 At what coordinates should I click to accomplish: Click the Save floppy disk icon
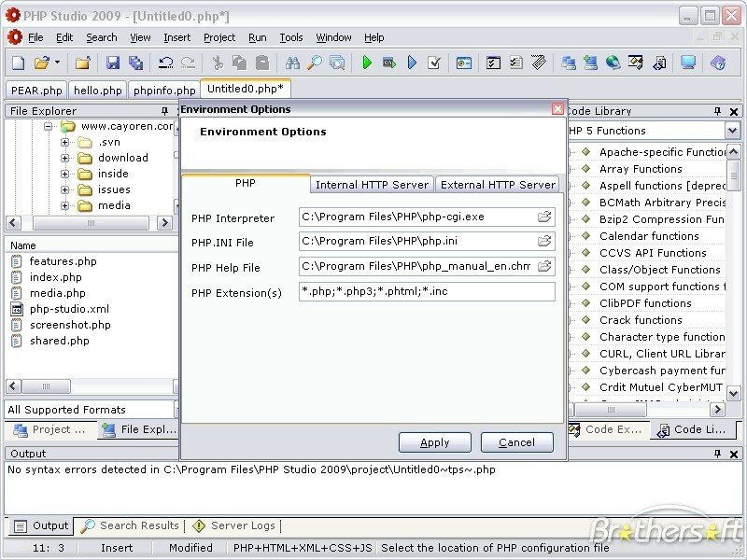[x=112, y=63]
